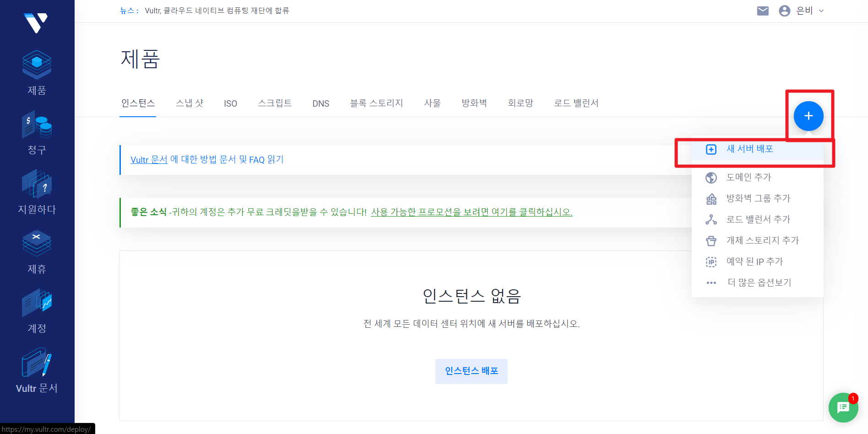Switch to the DNS tab
This screenshot has height=434, width=868.
tap(321, 104)
